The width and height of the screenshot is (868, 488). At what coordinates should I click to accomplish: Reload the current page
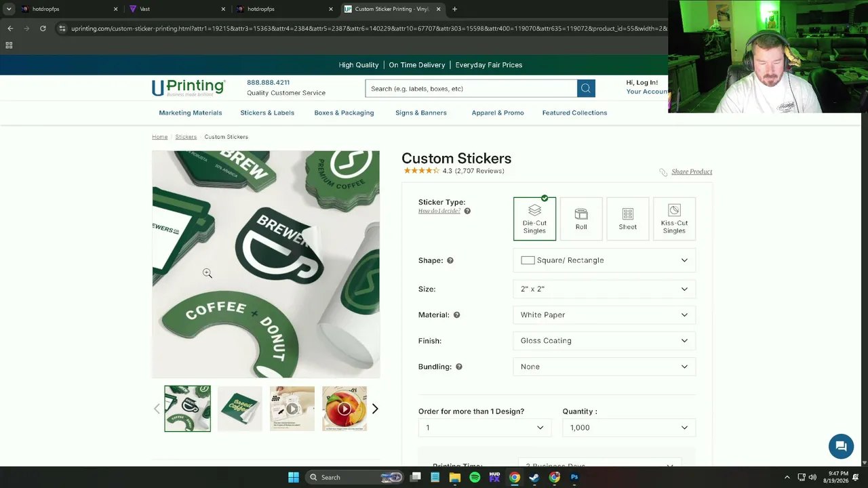click(43, 28)
